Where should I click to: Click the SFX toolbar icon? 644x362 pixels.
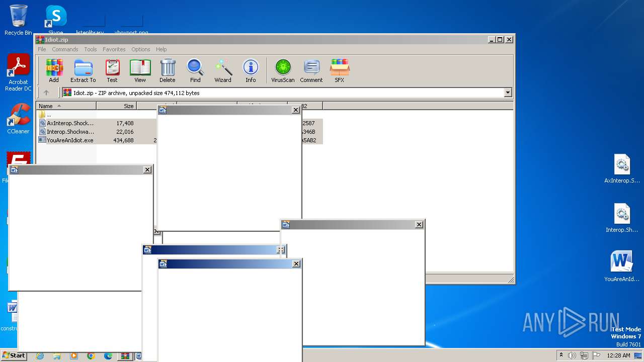[x=340, y=71]
